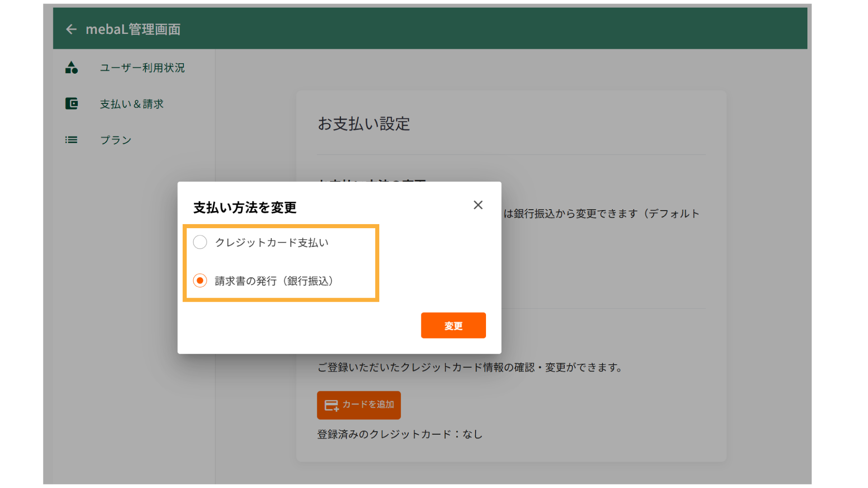This screenshot has width=868, height=488.
Task: Click the クレジットカード情報の確認・変更 description text
Action: click(470, 367)
